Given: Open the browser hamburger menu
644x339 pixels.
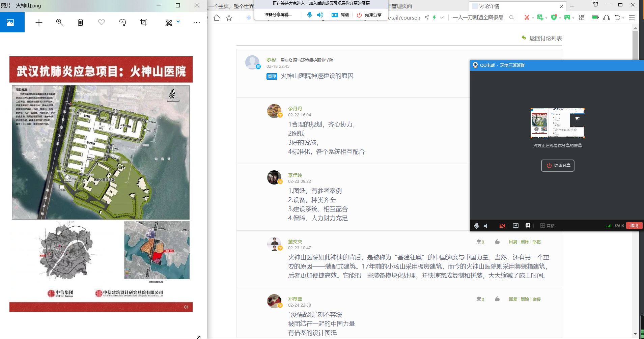Looking at the screenshot, I should pyautogui.click(x=632, y=18).
